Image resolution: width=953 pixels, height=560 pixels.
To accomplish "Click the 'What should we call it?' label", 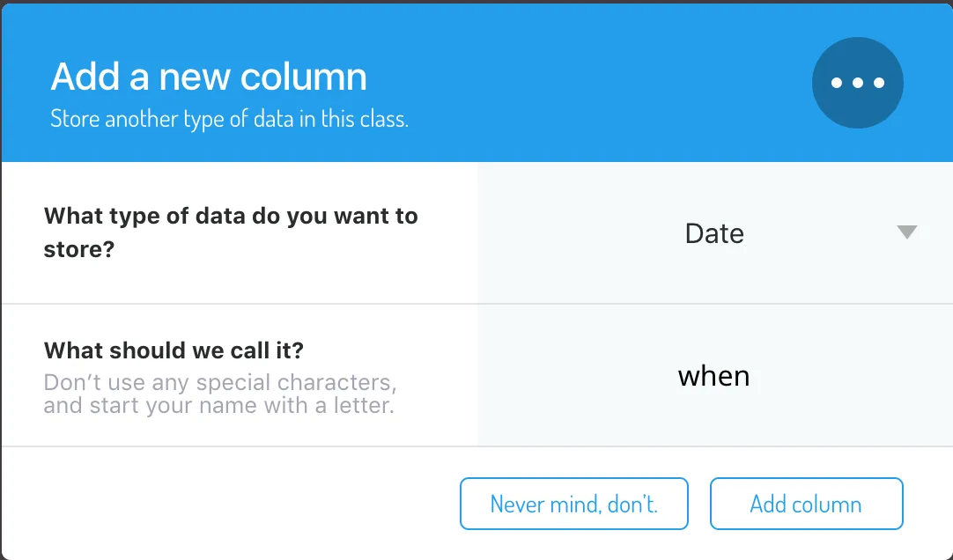I will coord(174,350).
